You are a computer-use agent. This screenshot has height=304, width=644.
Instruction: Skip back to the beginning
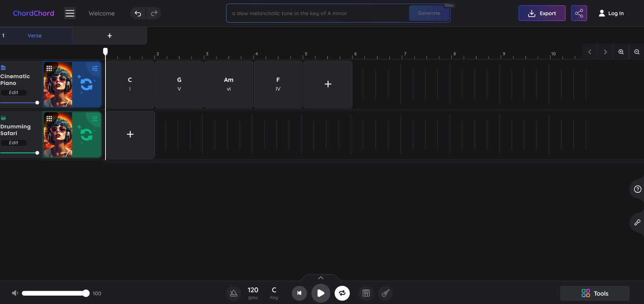(299, 293)
